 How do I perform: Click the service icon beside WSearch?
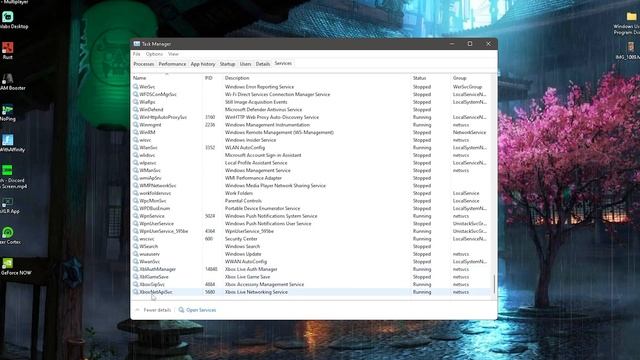tap(136, 246)
